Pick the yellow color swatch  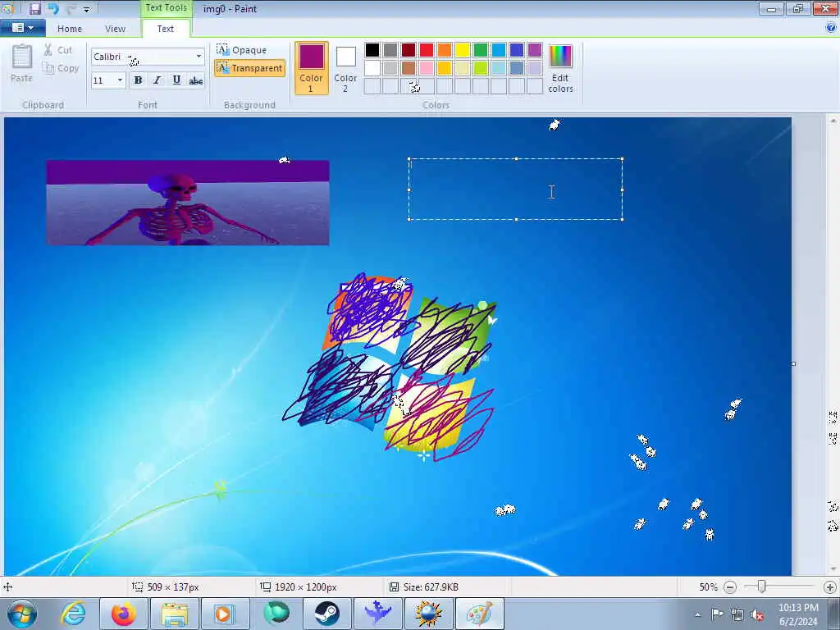[463, 50]
